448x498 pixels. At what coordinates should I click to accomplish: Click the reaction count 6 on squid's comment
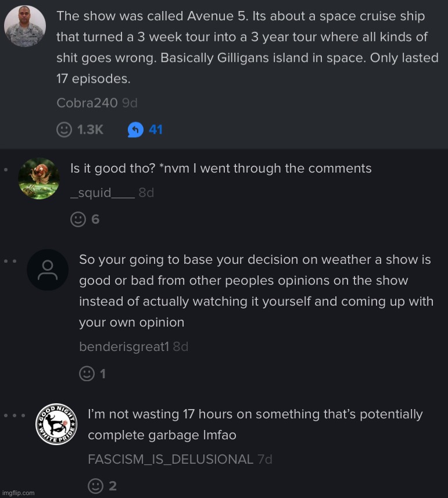pyautogui.click(x=95, y=219)
